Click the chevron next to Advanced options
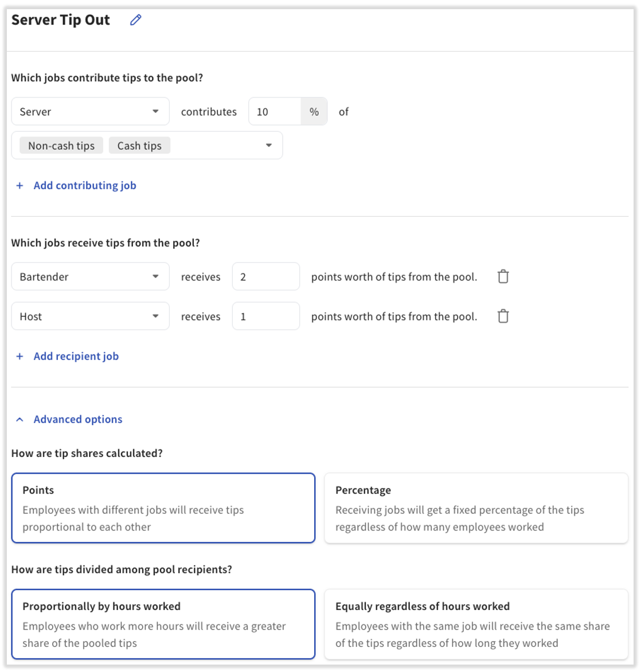 tap(19, 419)
